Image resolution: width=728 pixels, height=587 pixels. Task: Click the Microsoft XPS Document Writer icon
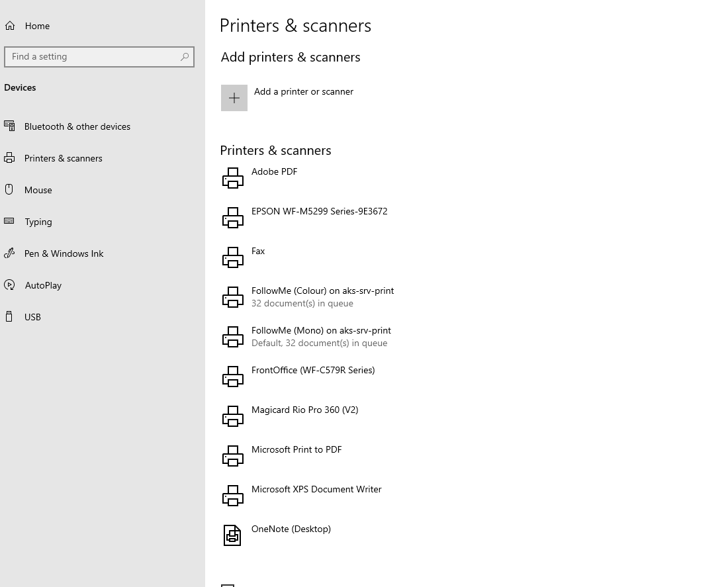(232, 496)
